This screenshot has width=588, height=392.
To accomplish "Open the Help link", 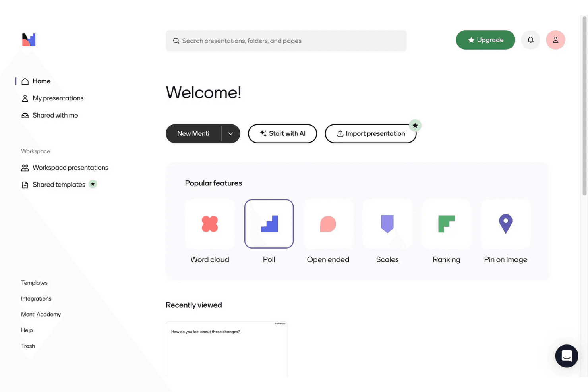I will point(27,330).
